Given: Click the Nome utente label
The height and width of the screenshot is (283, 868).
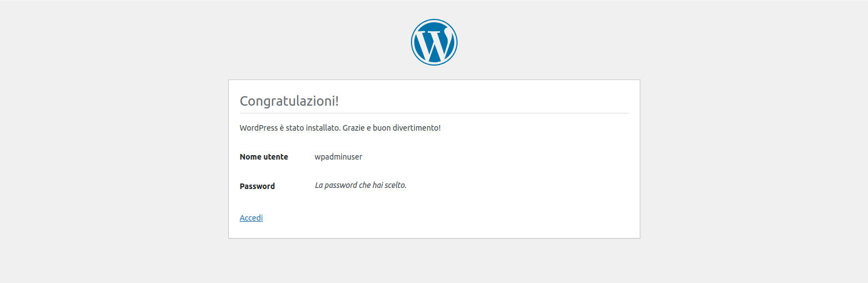Looking at the screenshot, I should (264, 157).
